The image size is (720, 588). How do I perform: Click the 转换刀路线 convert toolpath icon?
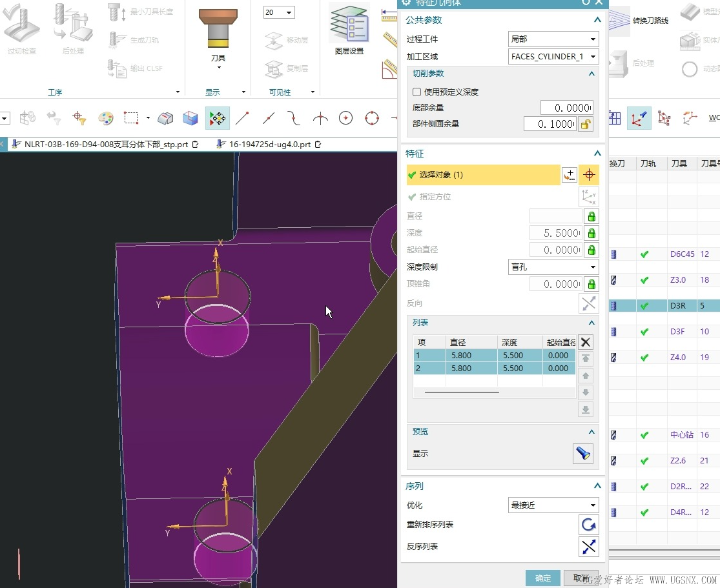[619, 20]
